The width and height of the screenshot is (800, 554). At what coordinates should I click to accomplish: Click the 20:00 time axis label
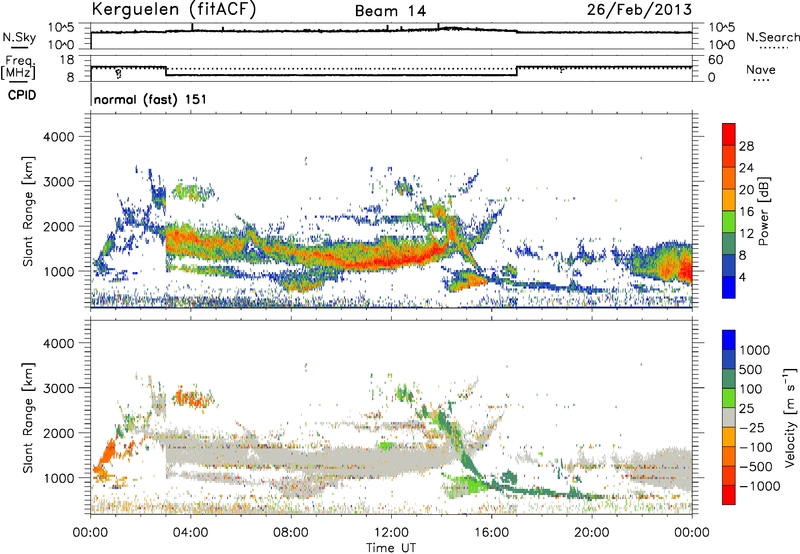(591, 533)
